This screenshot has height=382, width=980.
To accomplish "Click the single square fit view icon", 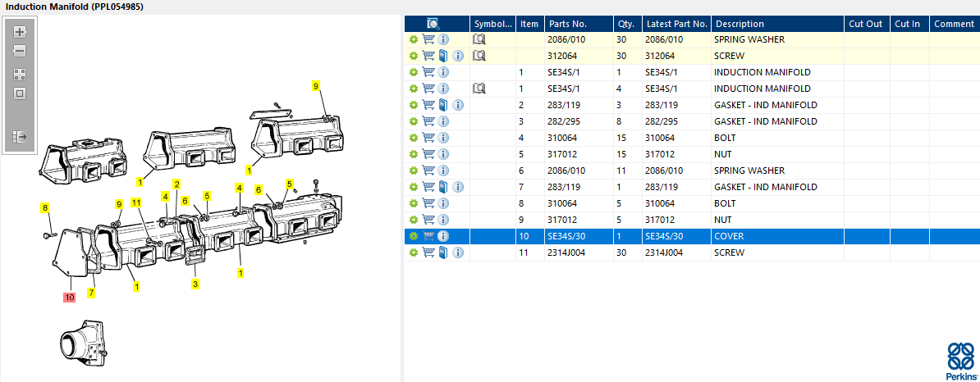I will click(20, 93).
